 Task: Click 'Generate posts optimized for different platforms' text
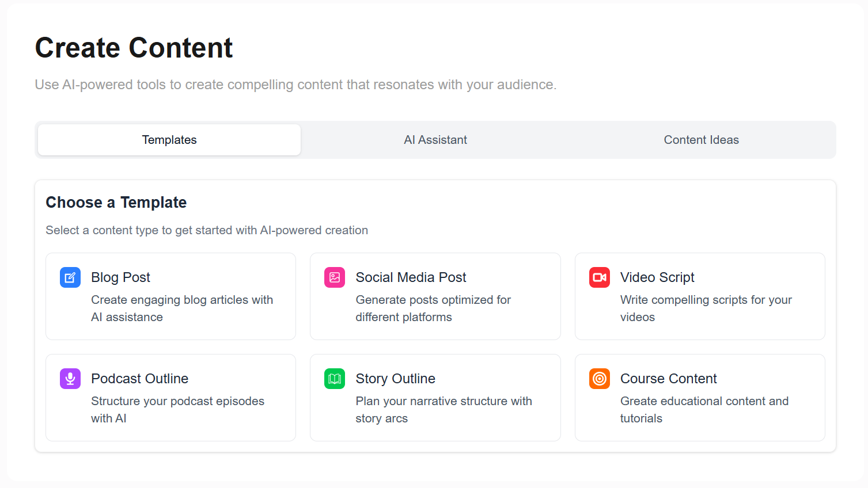click(433, 308)
